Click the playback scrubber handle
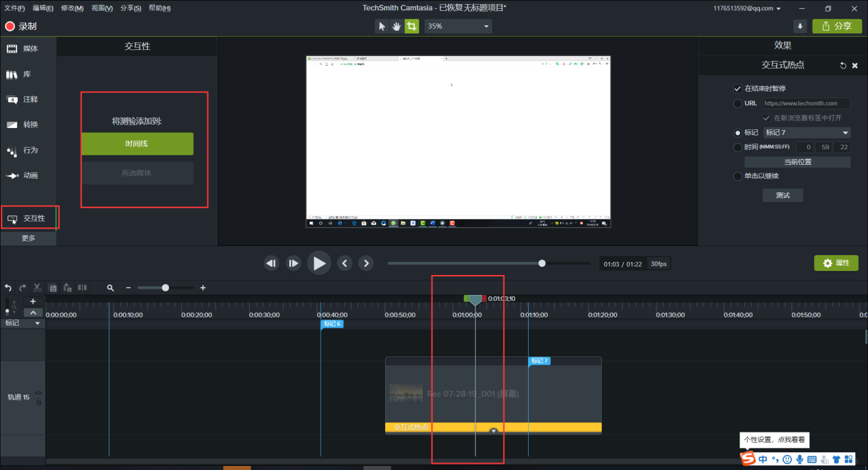 coord(542,263)
